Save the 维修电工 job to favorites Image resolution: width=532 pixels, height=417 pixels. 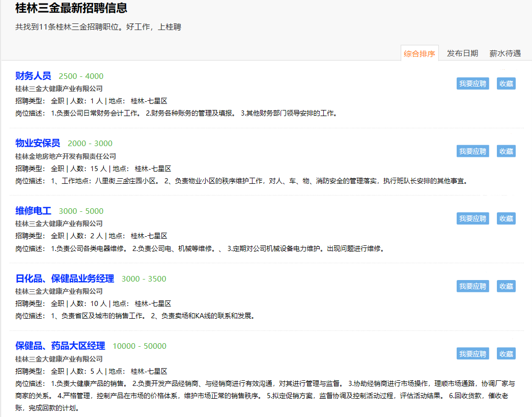pyautogui.click(x=506, y=218)
